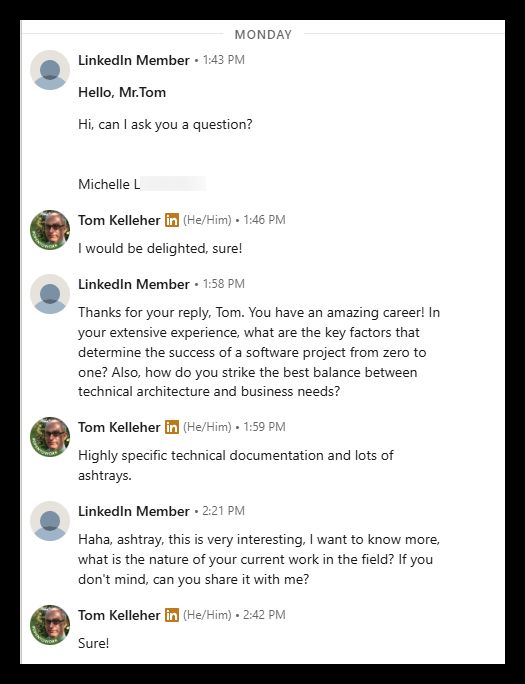Open the LinkedIn Member avatar at 1:43 PM

[50, 70]
